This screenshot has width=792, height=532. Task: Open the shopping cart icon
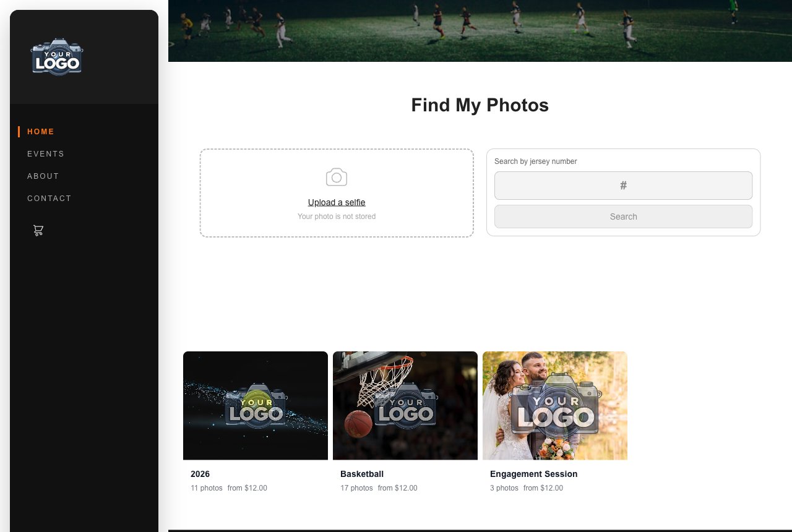(38, 230)
